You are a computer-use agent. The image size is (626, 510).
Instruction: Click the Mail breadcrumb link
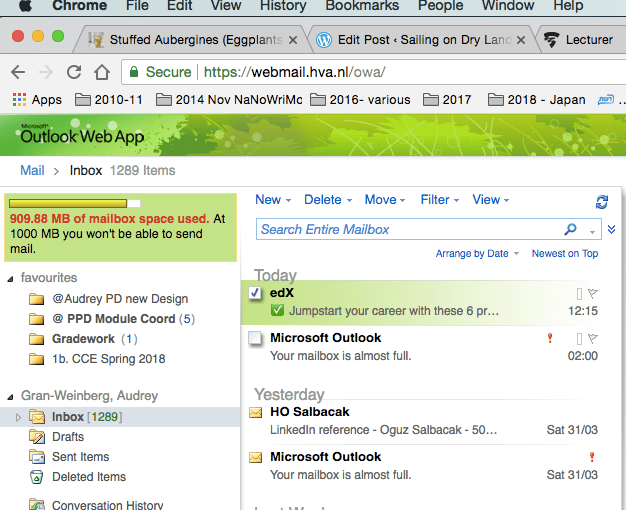click(x=32, y=171)
